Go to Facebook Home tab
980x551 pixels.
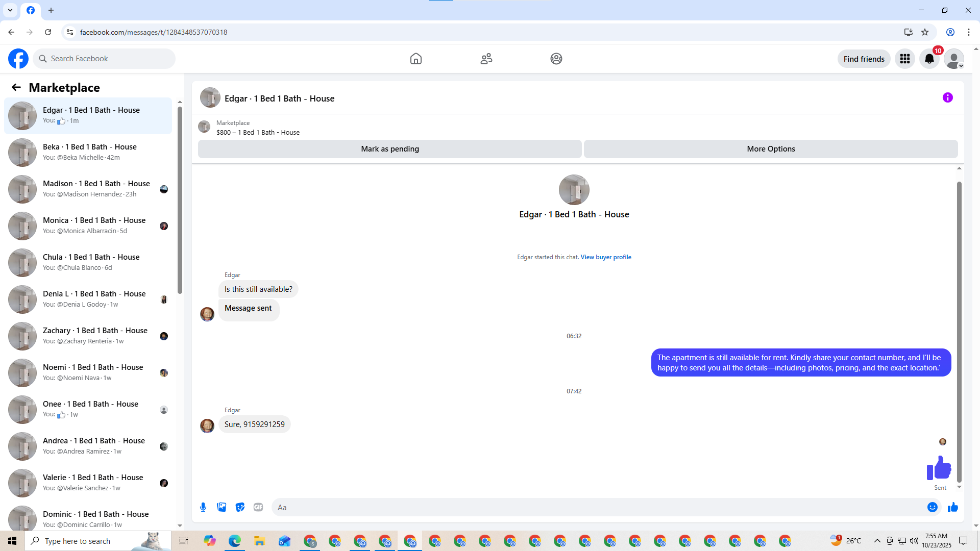tap(415, 59)
